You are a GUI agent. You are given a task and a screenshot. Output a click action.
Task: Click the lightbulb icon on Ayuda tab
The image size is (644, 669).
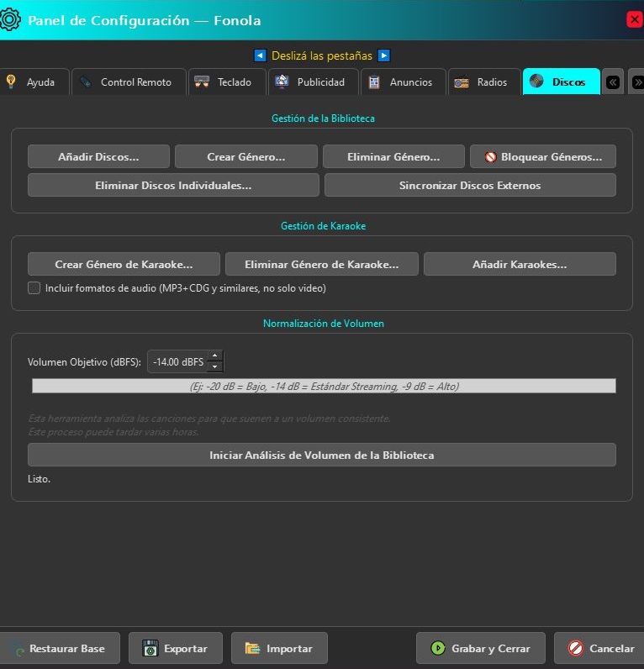click(11, 81)
